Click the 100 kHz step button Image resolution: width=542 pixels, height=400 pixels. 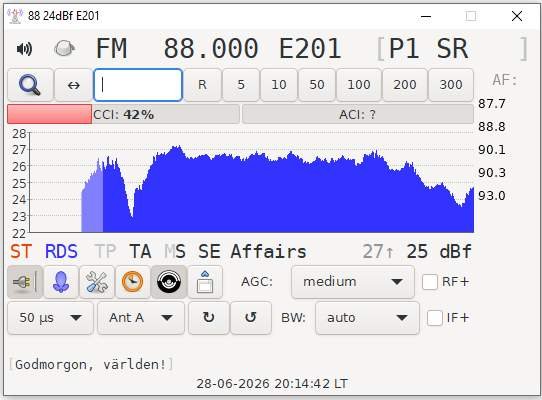point(359,85)
